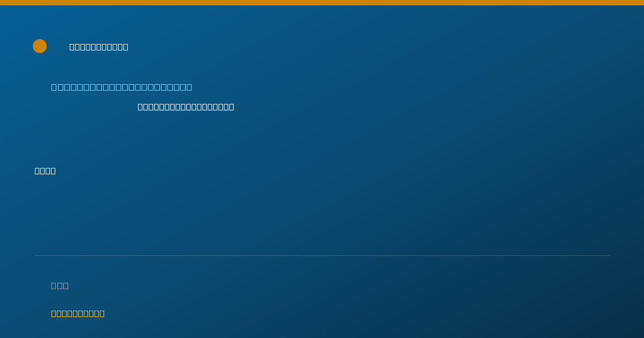Click the empty blue area above the divider
Image resolution: width=644 pixels, height=338 pixels.
click(322, 215)
